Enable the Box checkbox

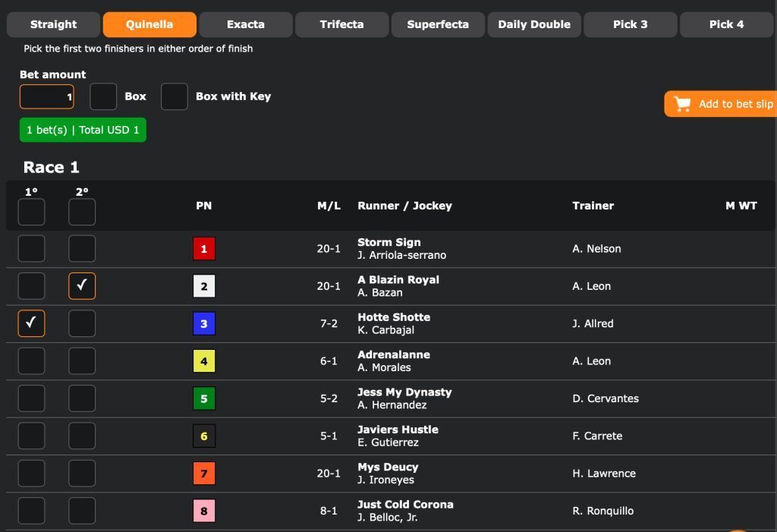[103, 96]
